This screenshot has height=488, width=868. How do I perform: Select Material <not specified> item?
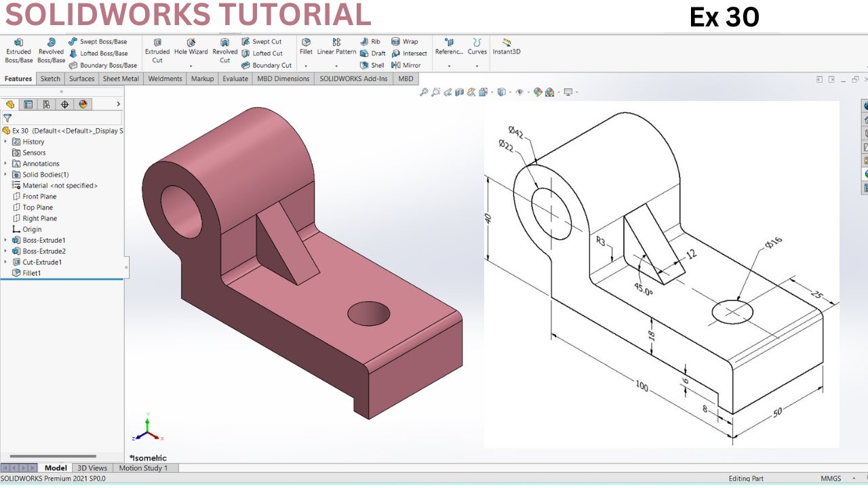tap(54, 185)
